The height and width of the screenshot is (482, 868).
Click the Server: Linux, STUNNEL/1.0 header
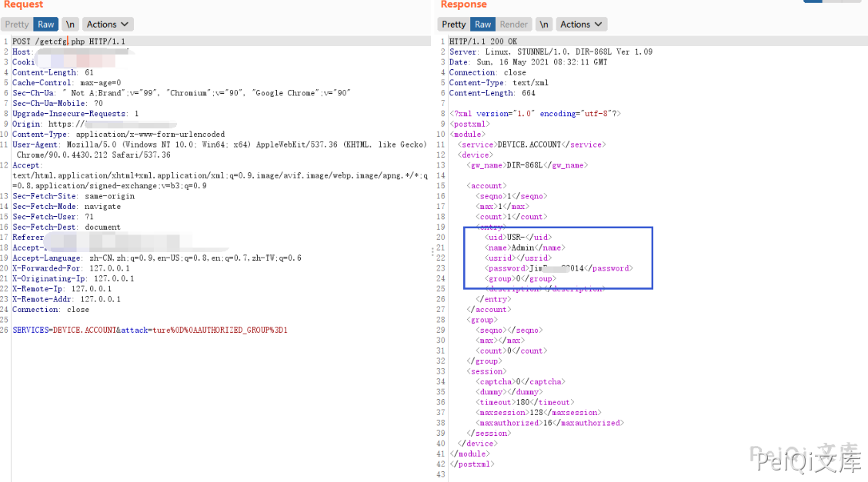point(551,52)
